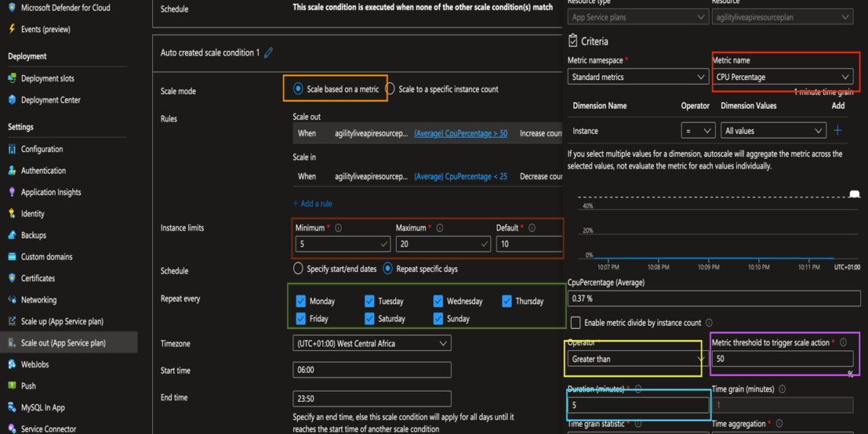Click + Add a rule link
This screenshot has height=434, width=868.
(x=312, y=204)
